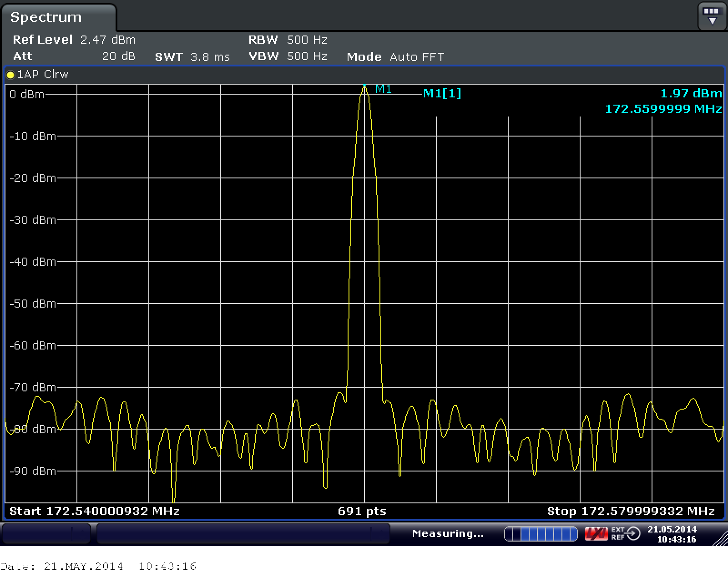Click the -50 dBm axis label
The image size is (728, 588).
33,304
